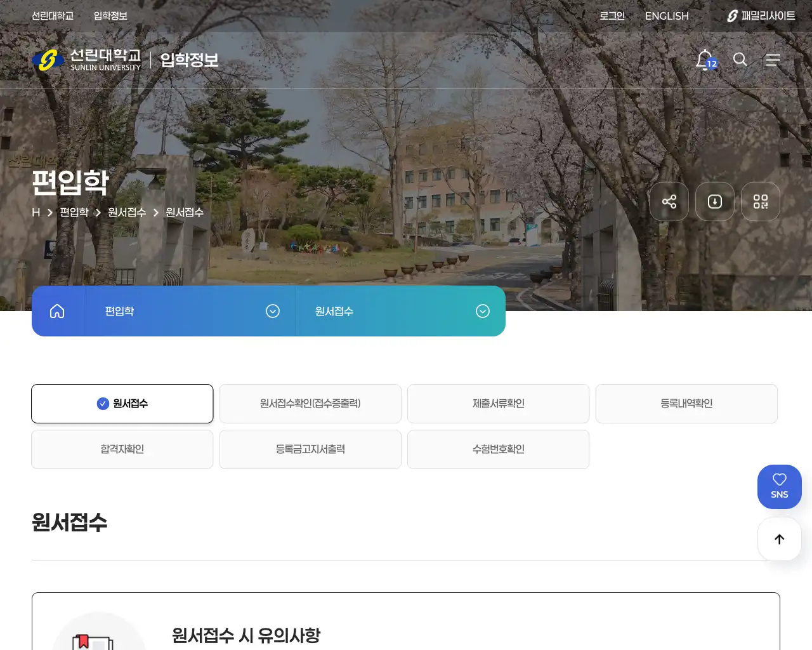Image resolution: width=812 pixels, height=650 pixels.
Task: Select the 등록내역확인 tab
Action: [x=686, y=404]
